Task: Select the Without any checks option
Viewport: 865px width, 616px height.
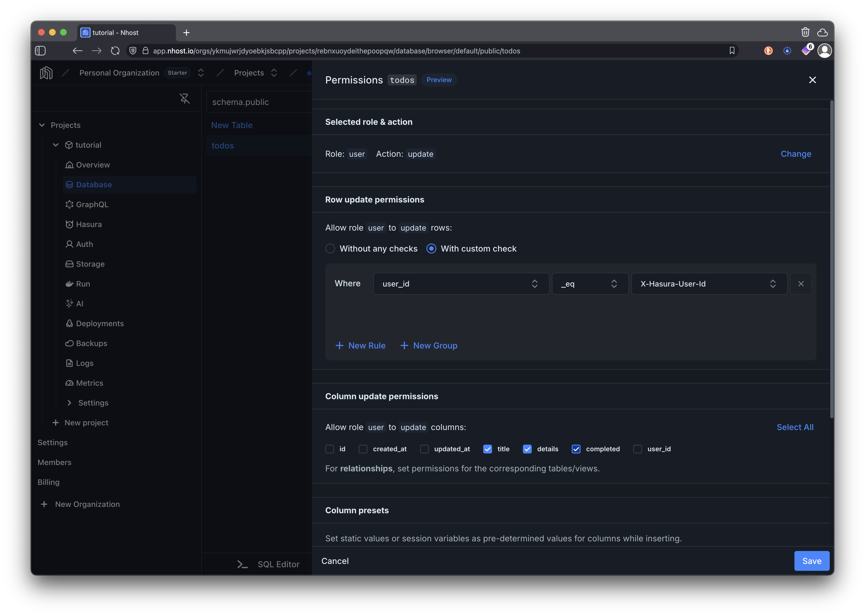Action: coord(330,248)
